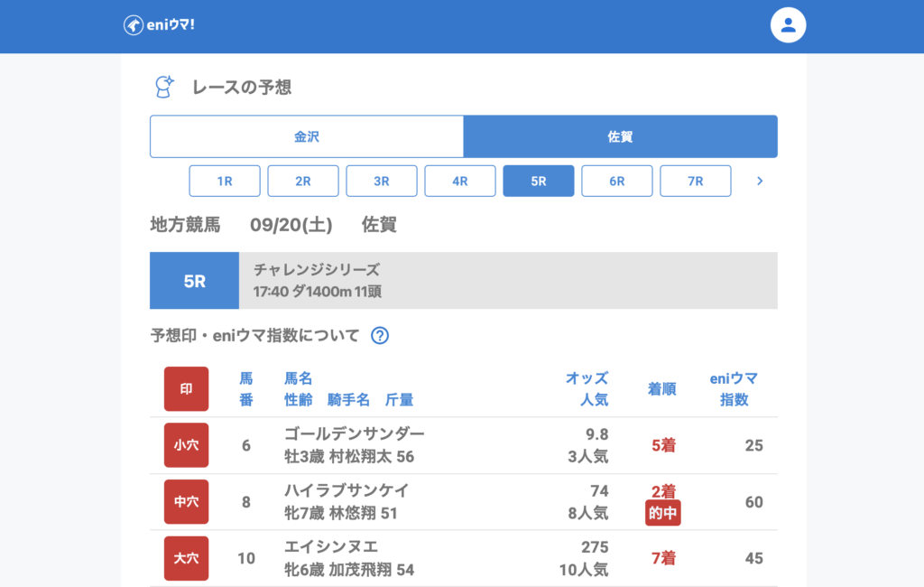
Task: Open the 4R race
Action: pyautogui.click(x=460, y=181)
